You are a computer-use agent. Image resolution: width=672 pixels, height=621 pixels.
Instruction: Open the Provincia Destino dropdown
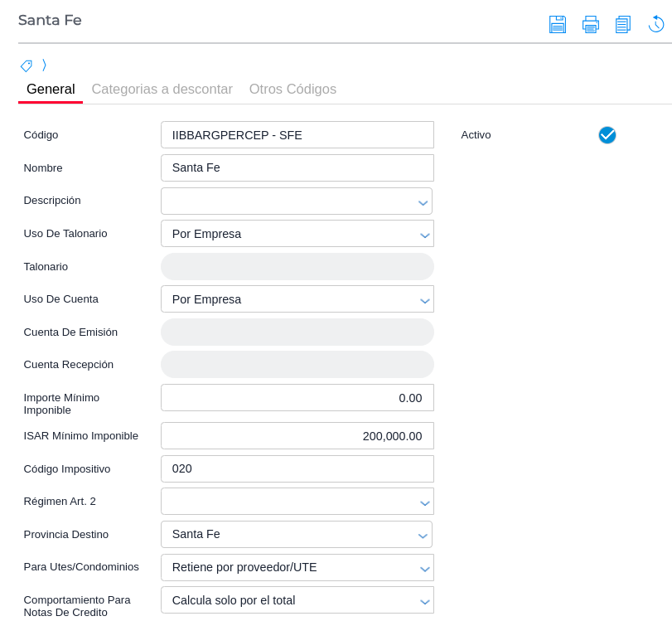[423, 535]
